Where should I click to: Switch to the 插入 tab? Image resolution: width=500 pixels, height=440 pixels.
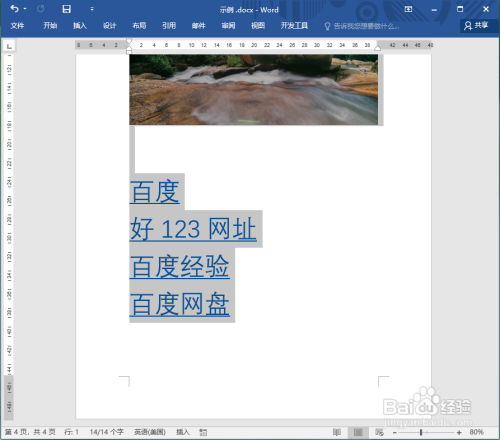(x=80, y=26)
